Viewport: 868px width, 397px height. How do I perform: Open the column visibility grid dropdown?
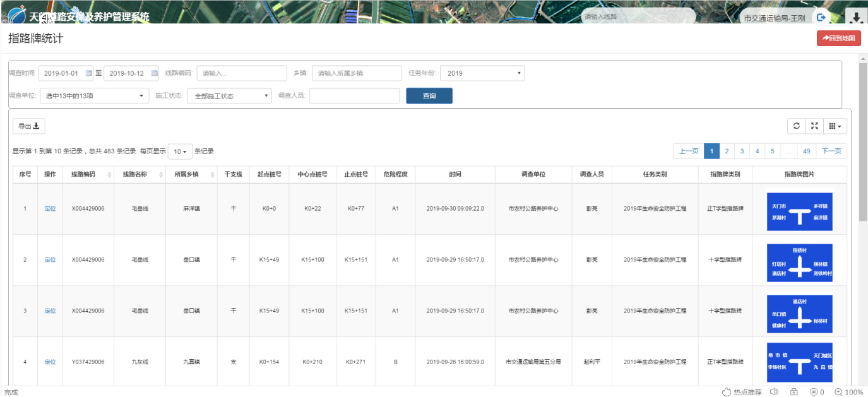pos(835,126)
